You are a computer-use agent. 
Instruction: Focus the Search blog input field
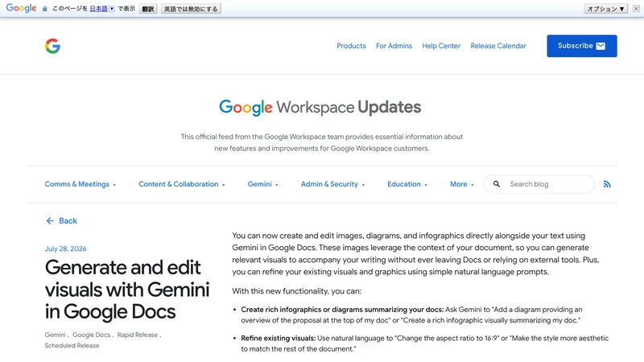[x=539, y=184]
